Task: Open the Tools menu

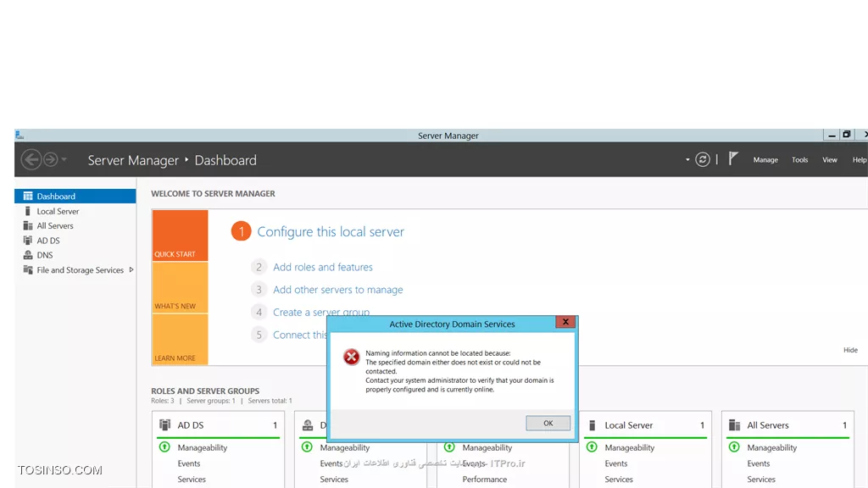Action: coord(800,160)
